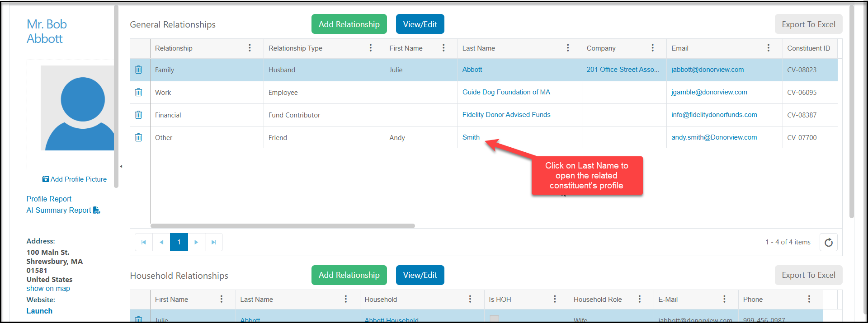
Task: Export General Relationships to Excel
Action: (808, 24)
